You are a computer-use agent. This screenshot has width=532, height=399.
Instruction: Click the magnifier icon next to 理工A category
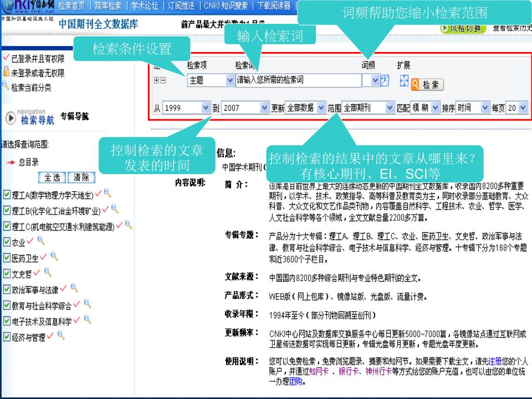point(108,193)
